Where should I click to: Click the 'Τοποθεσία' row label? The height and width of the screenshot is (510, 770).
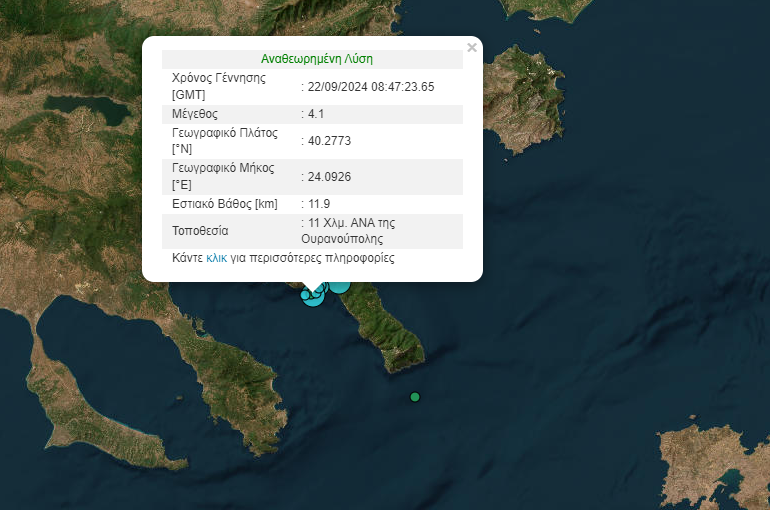(201, 231)
